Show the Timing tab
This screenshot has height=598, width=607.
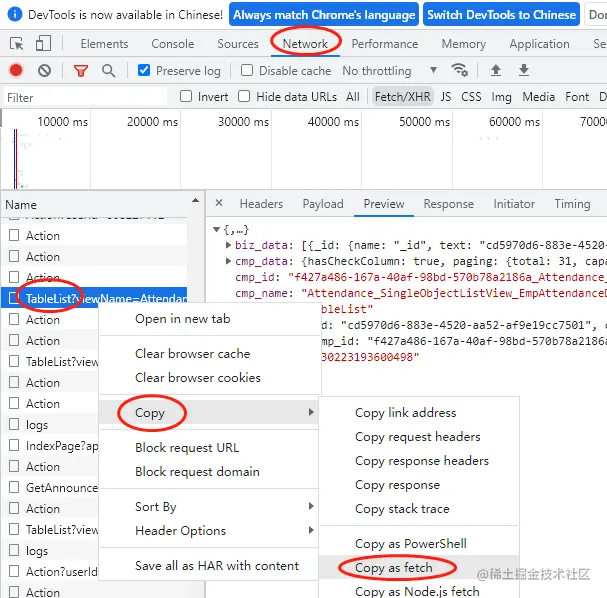572,204
